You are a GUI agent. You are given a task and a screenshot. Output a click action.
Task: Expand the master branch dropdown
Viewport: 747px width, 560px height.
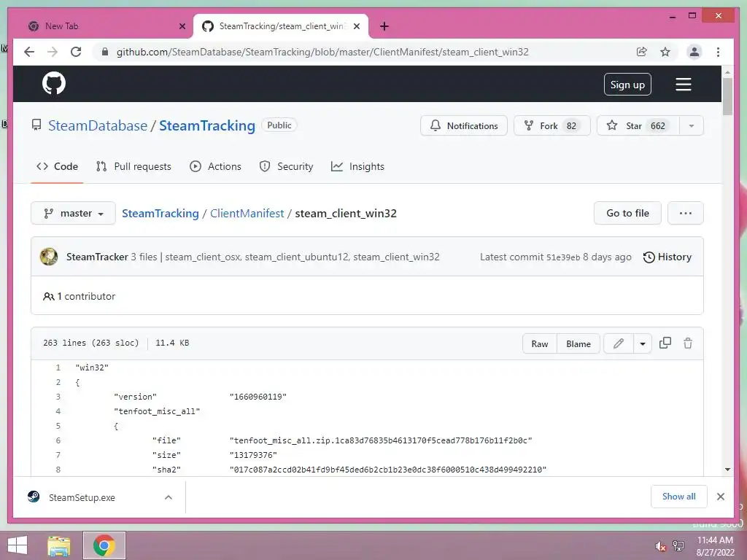click(74, 214)
